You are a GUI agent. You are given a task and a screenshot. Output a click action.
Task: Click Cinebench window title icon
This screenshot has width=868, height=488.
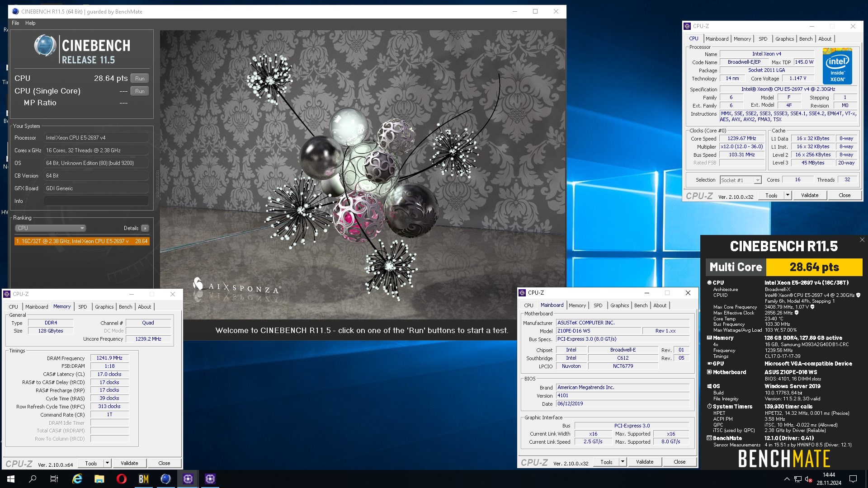(16, 12)
